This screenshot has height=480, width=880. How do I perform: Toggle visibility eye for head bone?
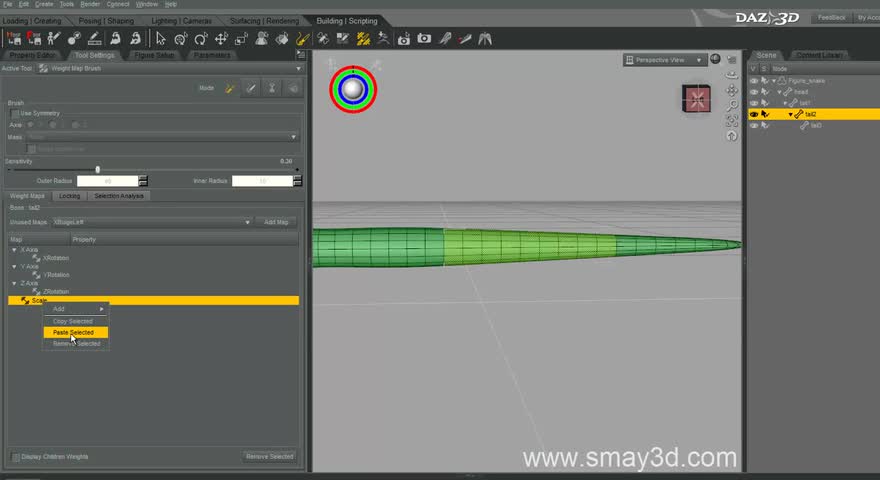pos(754,92)
